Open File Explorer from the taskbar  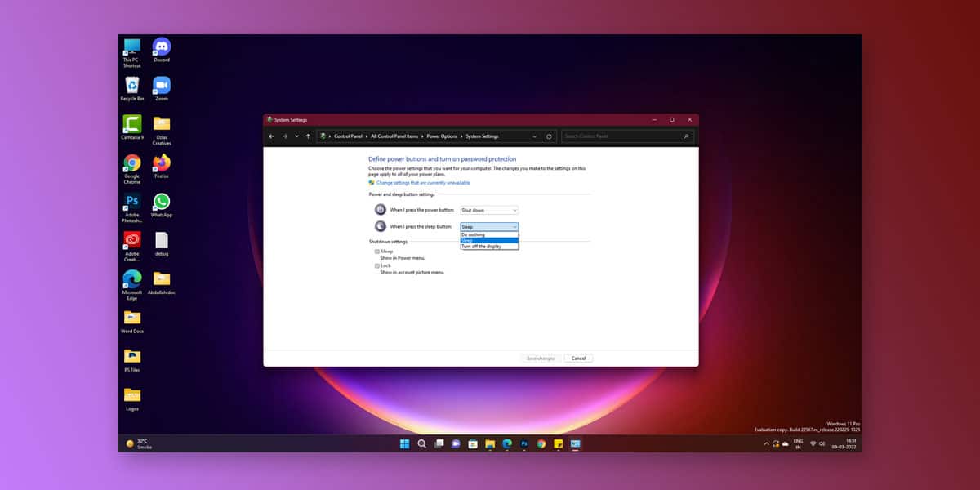(x=490, y=443)
